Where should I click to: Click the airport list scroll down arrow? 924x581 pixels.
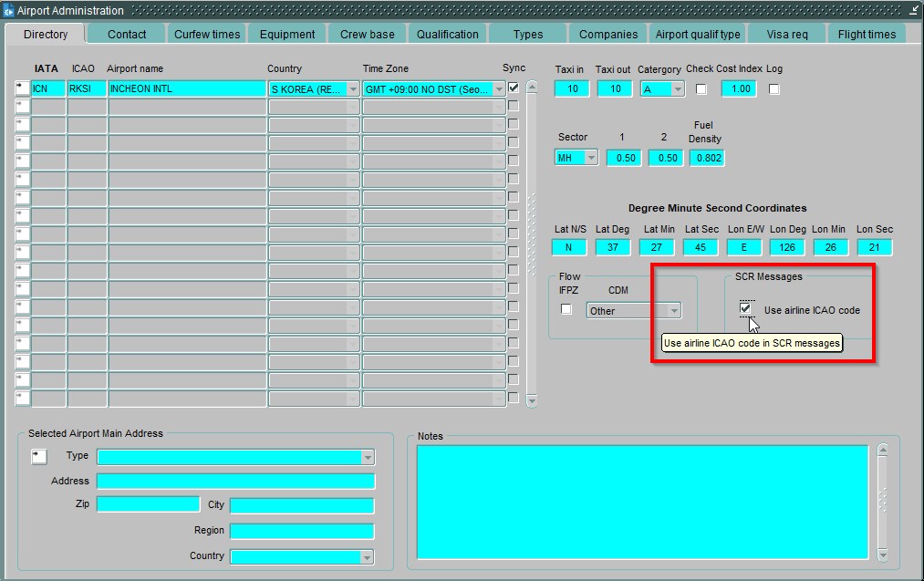[x=532, y=399]
